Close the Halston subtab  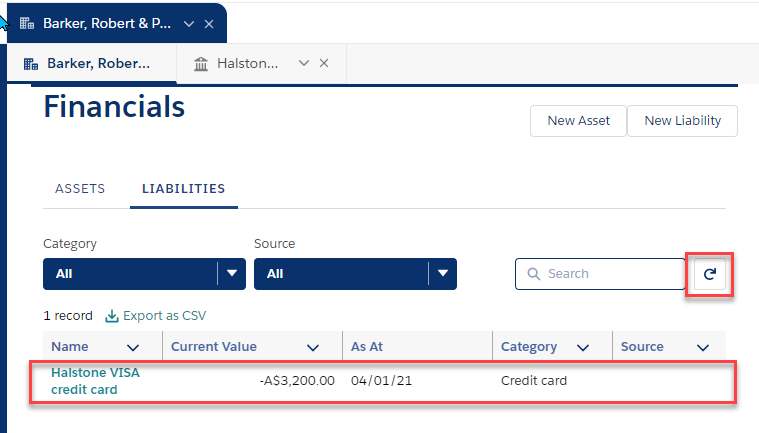click(324, 63)
